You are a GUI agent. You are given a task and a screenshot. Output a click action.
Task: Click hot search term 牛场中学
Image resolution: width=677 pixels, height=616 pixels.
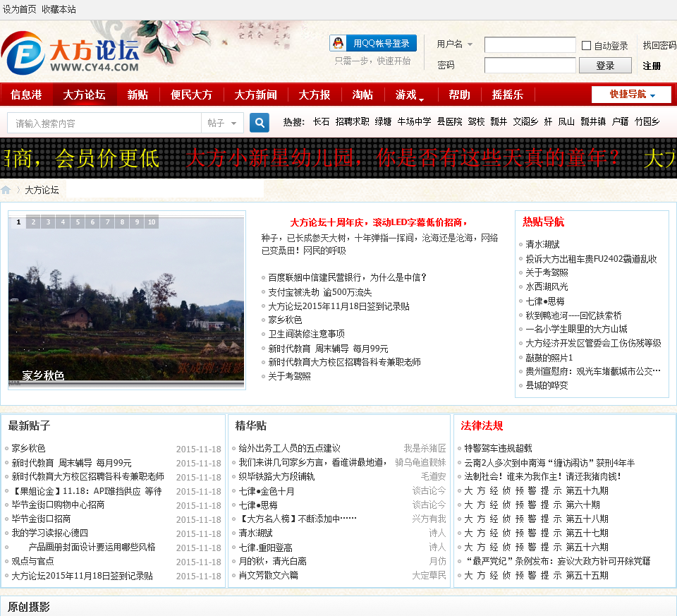click(414, 121)
